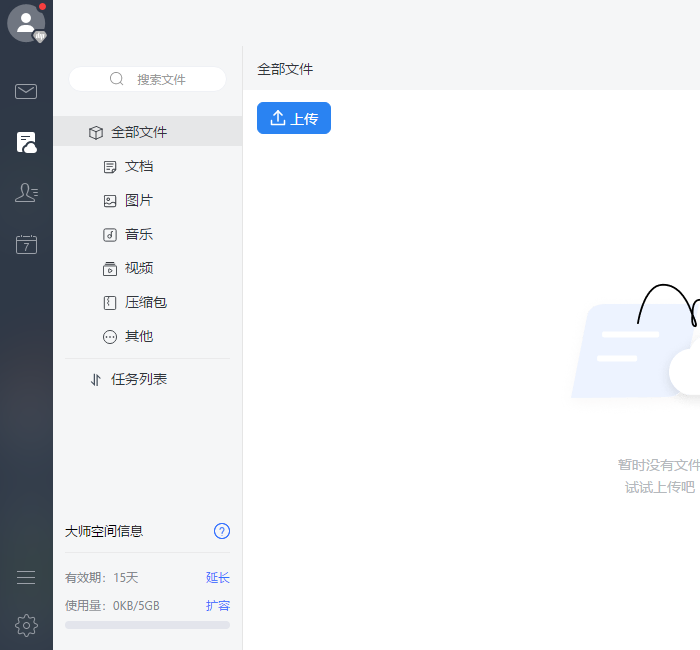Click the 音乐 music note icon
The image size is (700, 650).
(x=110, y=235)
